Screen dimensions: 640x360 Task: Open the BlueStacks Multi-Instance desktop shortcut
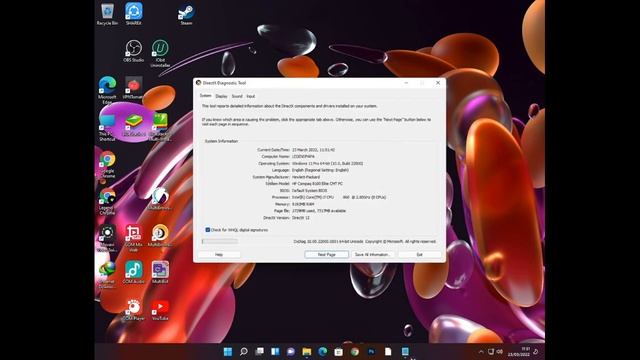tap(160, 127)
